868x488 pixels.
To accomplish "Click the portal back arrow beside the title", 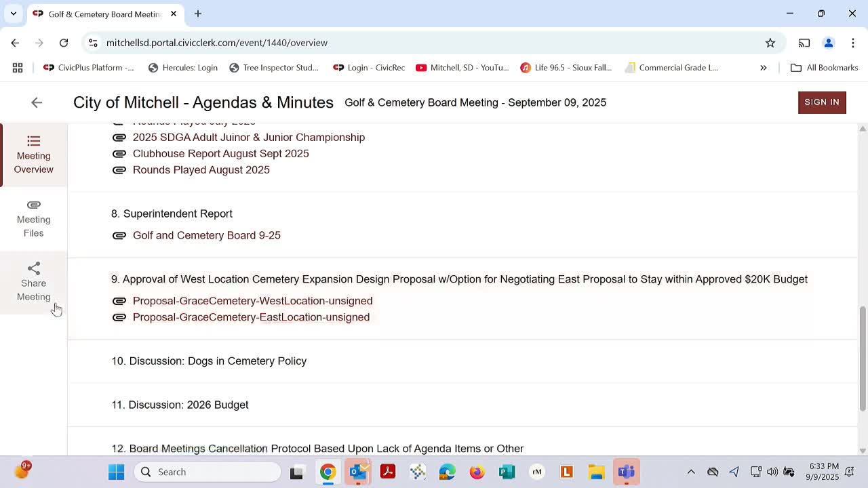I will pos(37,102).
